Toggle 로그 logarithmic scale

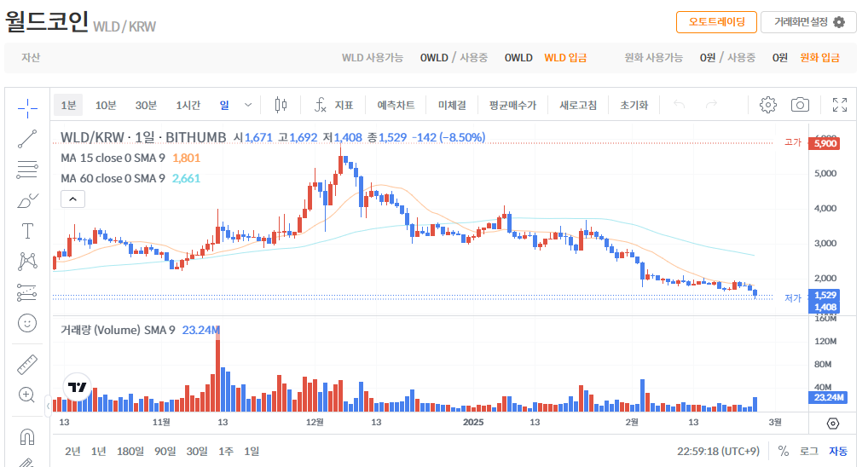tap(809, 451)
